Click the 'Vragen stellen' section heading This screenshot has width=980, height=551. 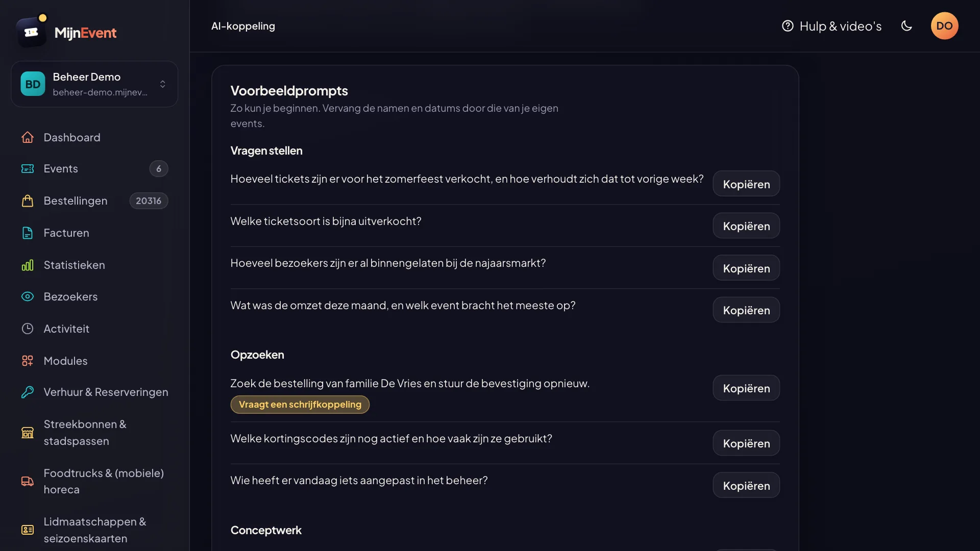point(266,151)
